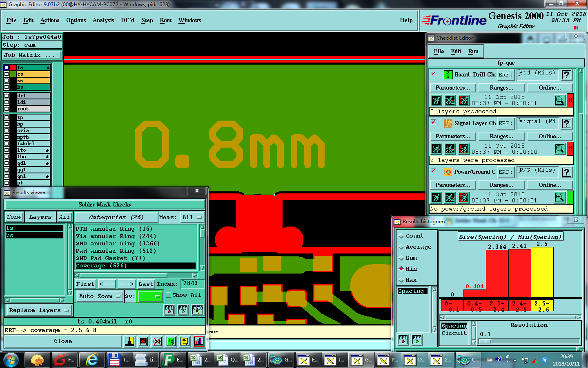Open Analysis menu
Screen dimensions: 588x368
tap(103, 20)
